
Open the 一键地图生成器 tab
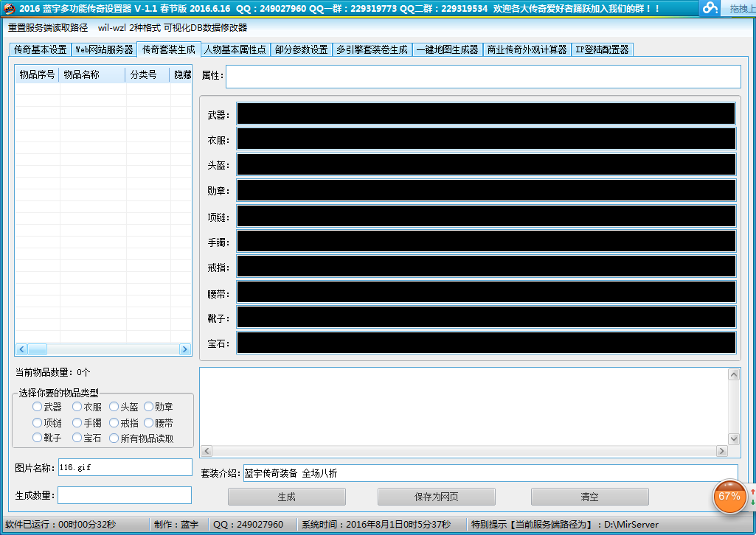(447, 50)
